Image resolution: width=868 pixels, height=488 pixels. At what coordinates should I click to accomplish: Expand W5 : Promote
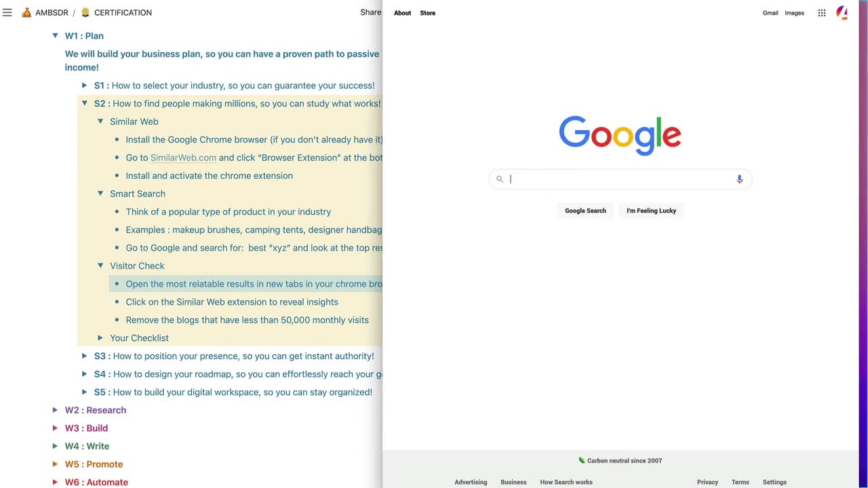tap(56, 464)
